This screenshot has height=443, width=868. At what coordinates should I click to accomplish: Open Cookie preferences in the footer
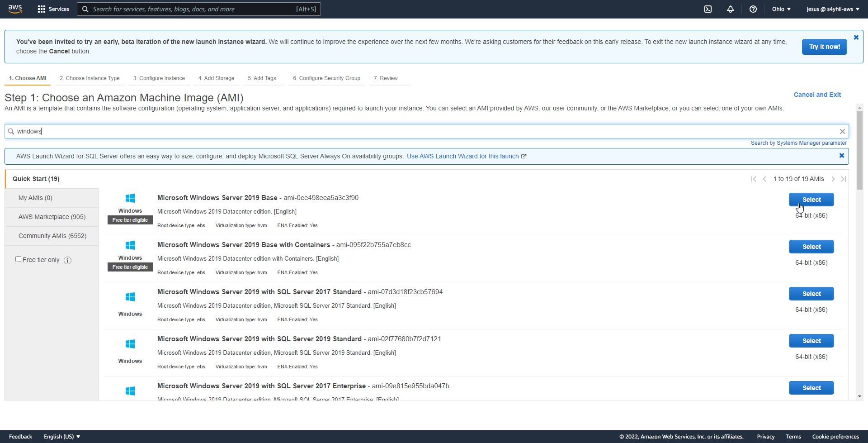pyautogui.click(x=835, y=437)
